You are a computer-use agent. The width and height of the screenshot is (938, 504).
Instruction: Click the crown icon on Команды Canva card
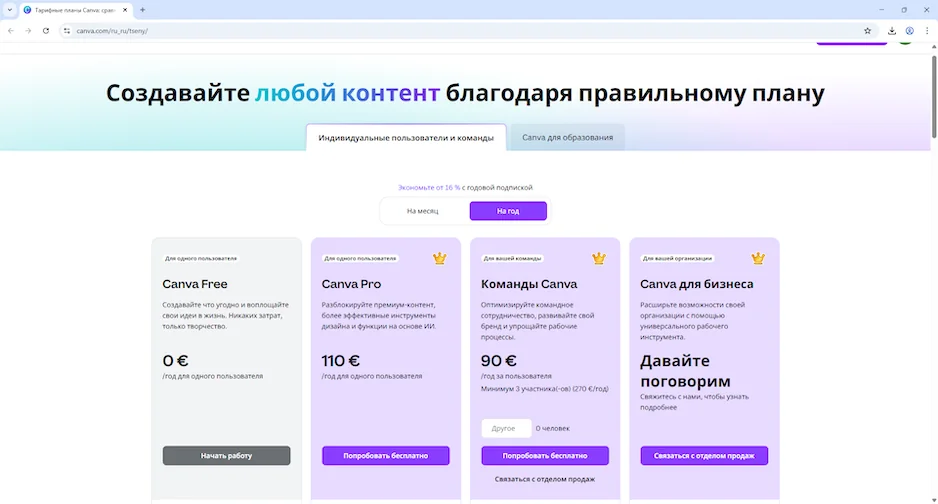point(599,258)
